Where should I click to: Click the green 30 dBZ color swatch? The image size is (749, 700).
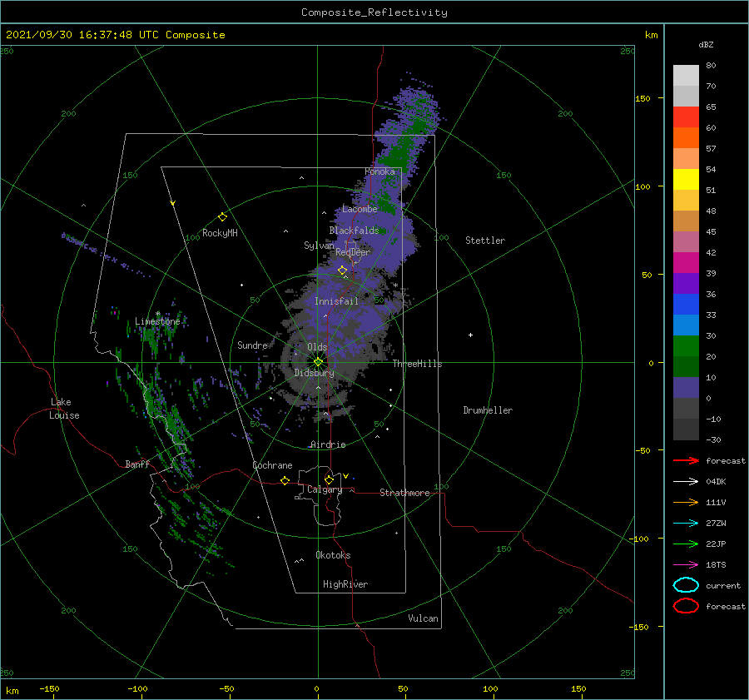(686, 345)
